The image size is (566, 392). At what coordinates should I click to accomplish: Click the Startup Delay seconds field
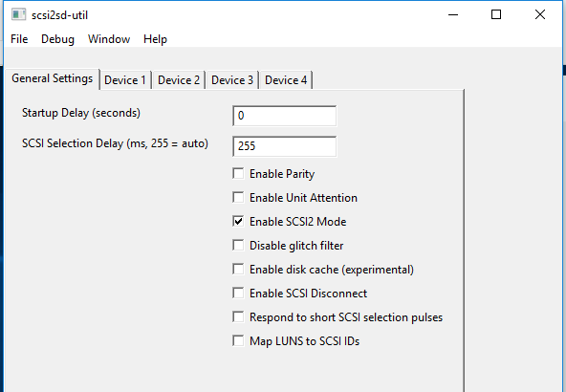[x=285, y=116]
